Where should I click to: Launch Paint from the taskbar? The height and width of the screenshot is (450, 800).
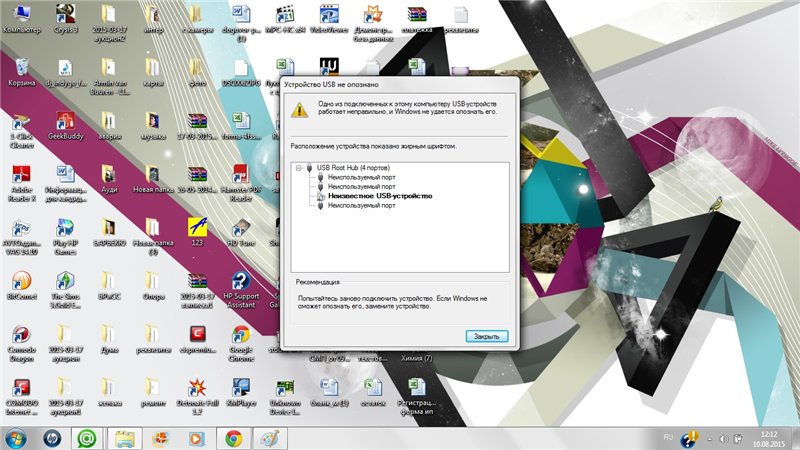click(268, 438)
